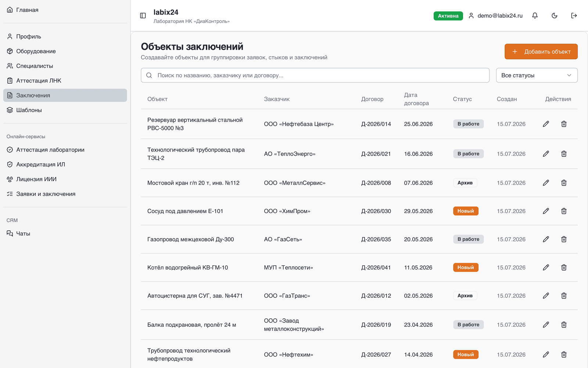The width and height of the screenshot is (588, 368).
Task: Delete the Котёл водогрейный КВ-ГМ-10 entry
Action: (564, 268)
